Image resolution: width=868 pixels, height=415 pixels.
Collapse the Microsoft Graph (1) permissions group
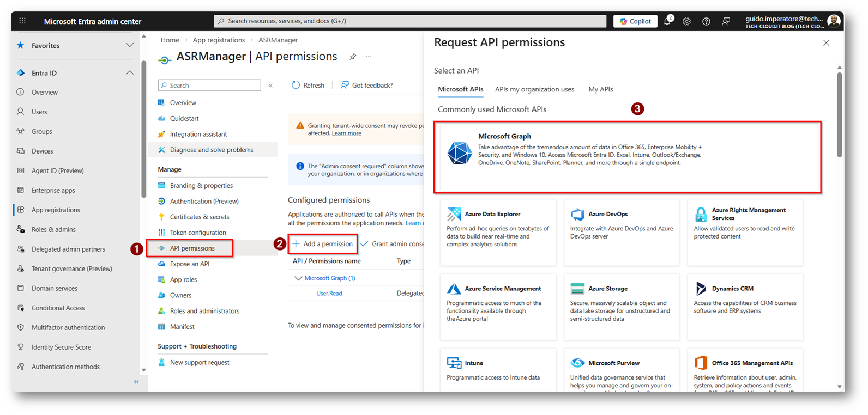[298, 278]
